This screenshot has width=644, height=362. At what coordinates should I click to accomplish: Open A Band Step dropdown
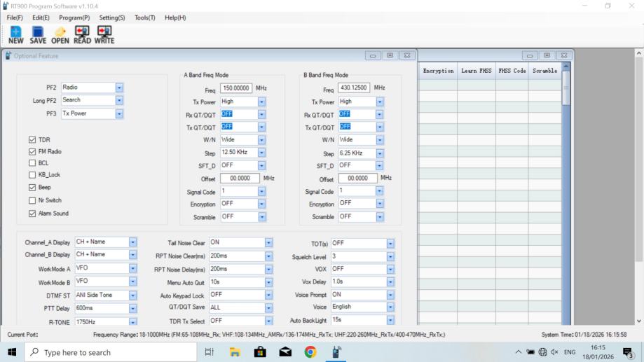pyautogui.click(x=261, y=153)
